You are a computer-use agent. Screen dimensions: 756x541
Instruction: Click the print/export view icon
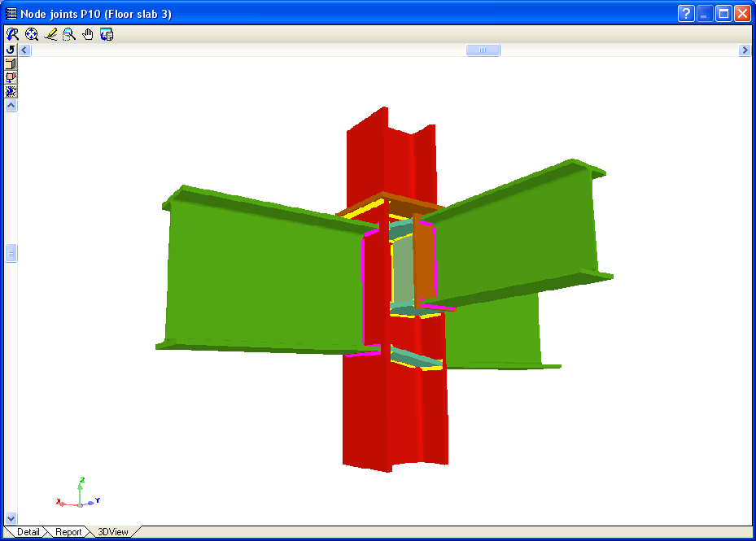(107, 34)
